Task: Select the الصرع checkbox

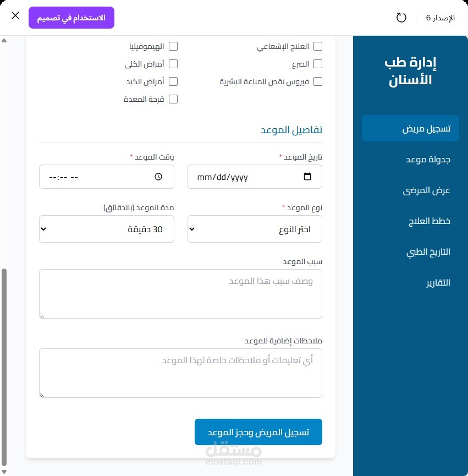Action: pos(318,64)
